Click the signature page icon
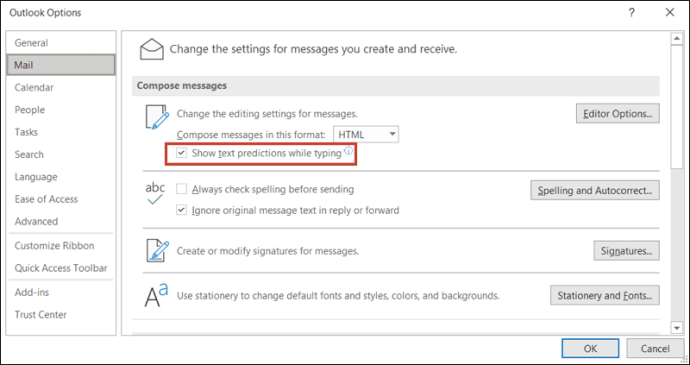Image resolution: width=690 pixels, height=365 pixels. click(x=158, y=251)
